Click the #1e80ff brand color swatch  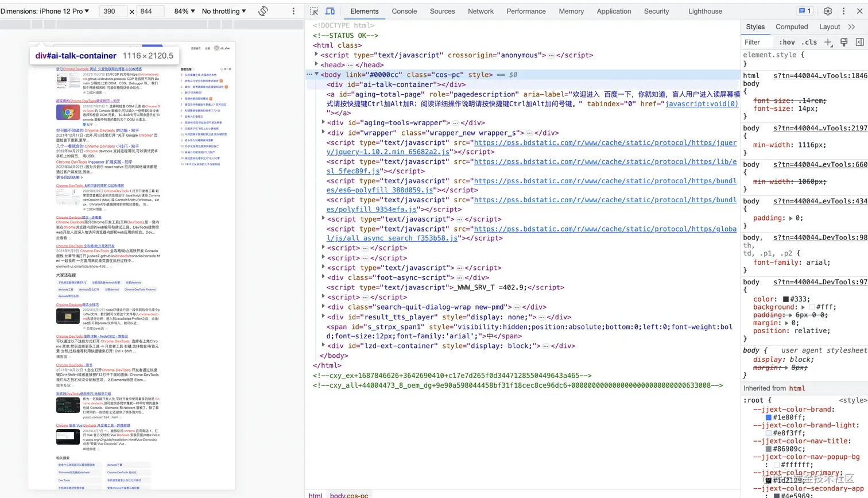click(769, 418)
